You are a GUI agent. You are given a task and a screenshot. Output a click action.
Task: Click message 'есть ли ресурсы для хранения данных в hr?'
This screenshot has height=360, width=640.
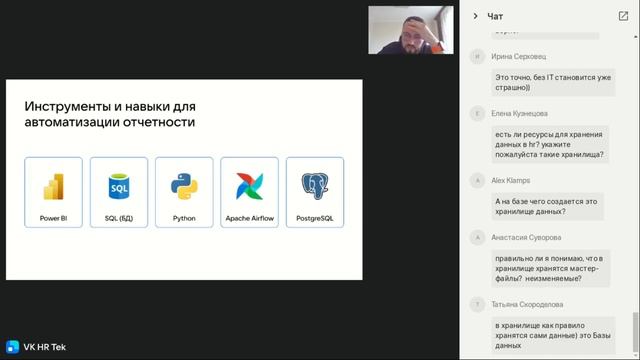coord(550,144)
